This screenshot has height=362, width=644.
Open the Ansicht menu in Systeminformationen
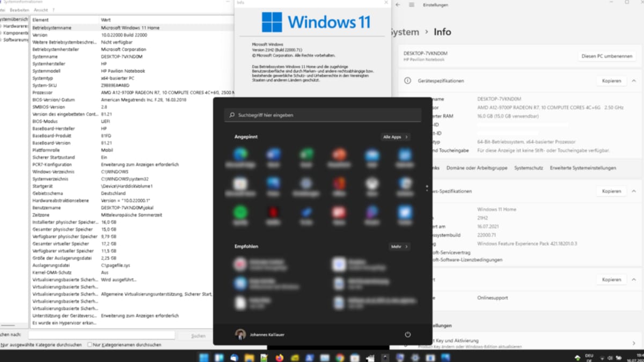coord(41,10)
